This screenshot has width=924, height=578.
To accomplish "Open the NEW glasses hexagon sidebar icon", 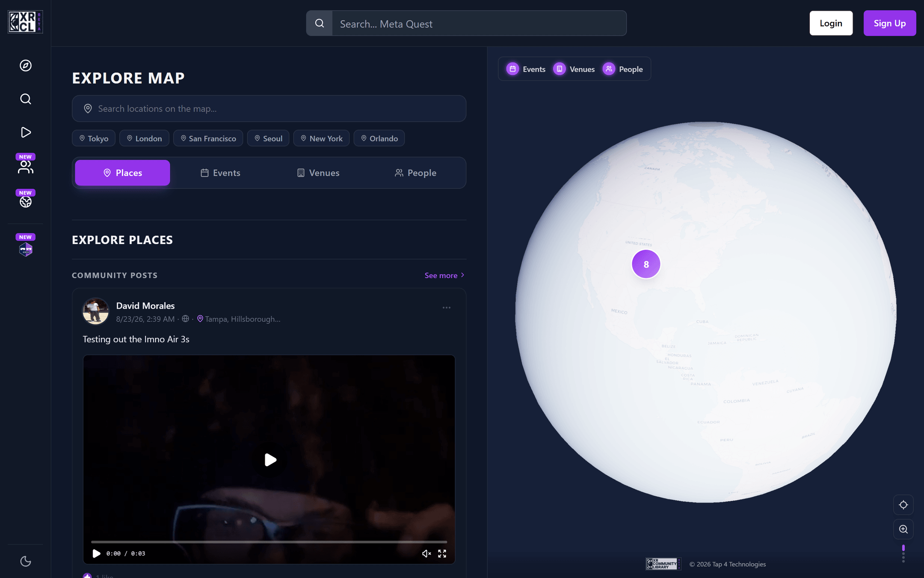I will (x=26, y=245).
